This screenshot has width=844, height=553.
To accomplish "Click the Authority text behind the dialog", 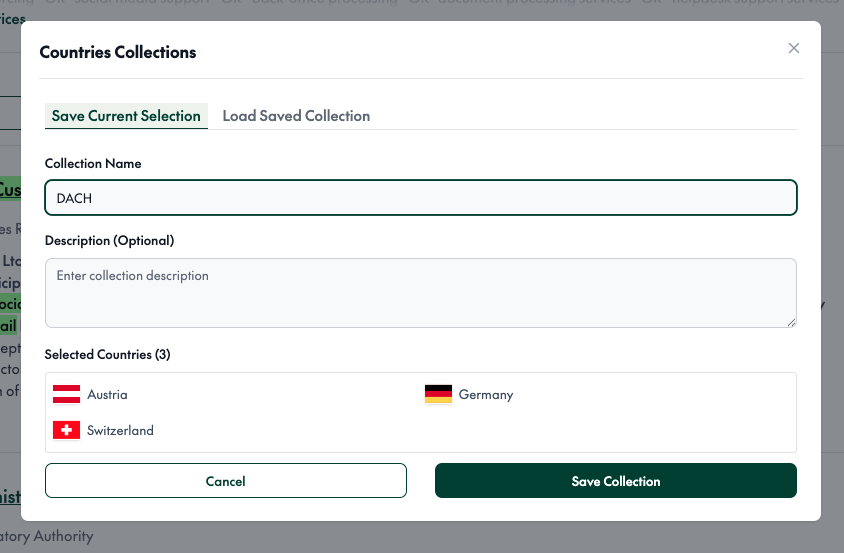I will 50,536.
